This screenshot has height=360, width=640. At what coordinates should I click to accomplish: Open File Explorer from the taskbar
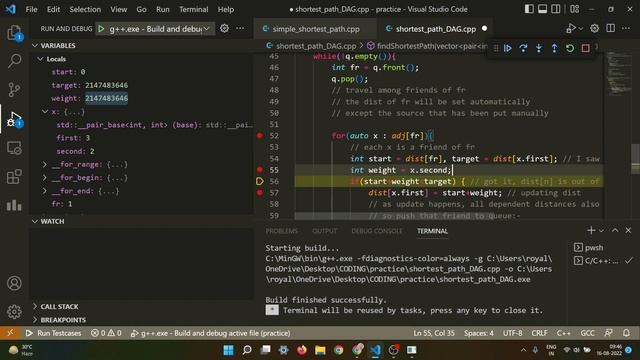[x=320, y=350]
